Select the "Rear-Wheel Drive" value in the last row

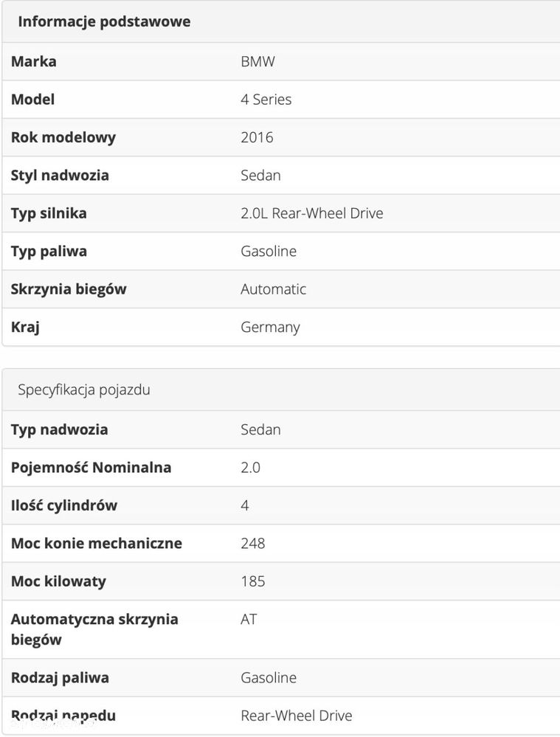[x=296, y=716]
